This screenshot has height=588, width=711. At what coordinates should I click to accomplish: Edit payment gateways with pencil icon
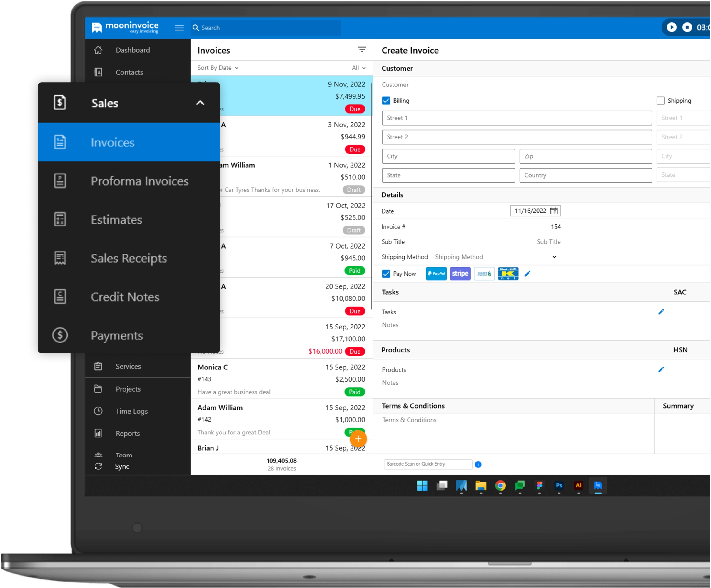[x=527, y=274]
